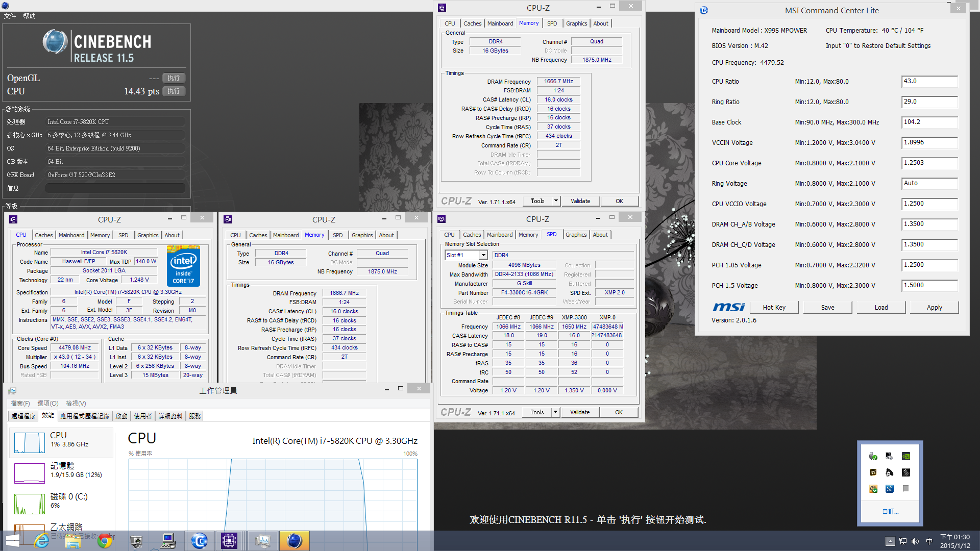Screen dimensions: 980x551
Task: Open Mainboard tab in top CPU-Z window
Action: pos(500,23)
